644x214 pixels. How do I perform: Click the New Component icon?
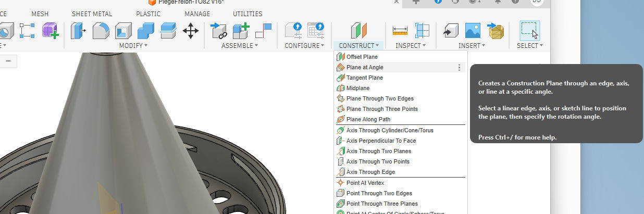[x=241, y=31]
